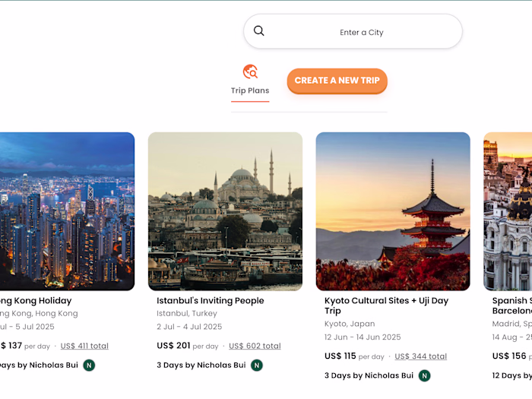Click Nicholas Bui avatar on Kyoto card
The width and height of the screenshot is (532, 399).
click(424, 375)
